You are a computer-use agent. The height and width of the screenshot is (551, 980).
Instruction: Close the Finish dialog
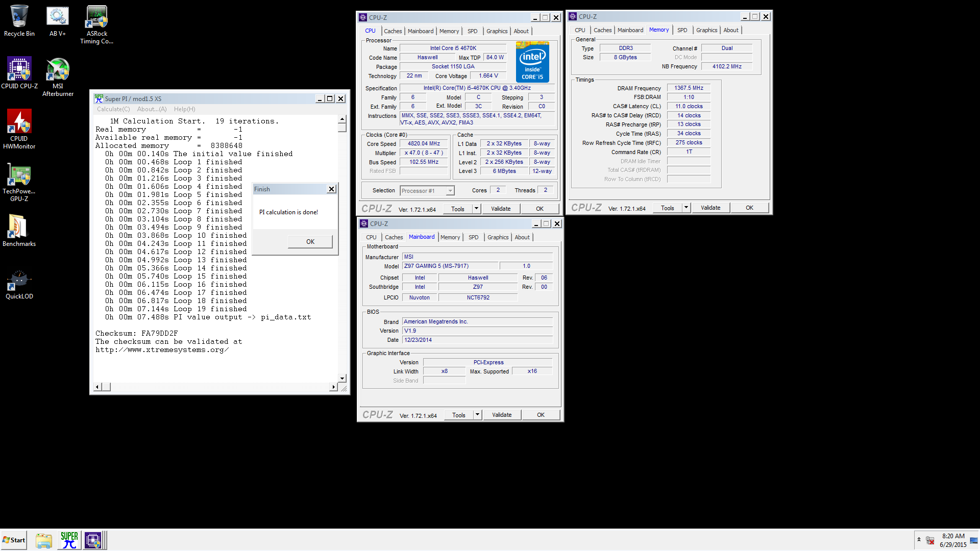click(x=331, y=189)
